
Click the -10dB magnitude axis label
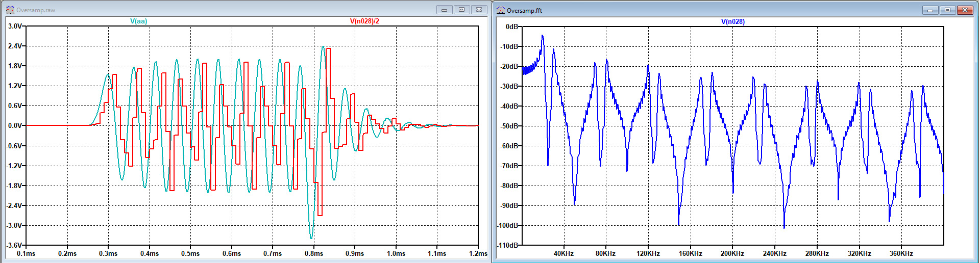pos(509,46)
